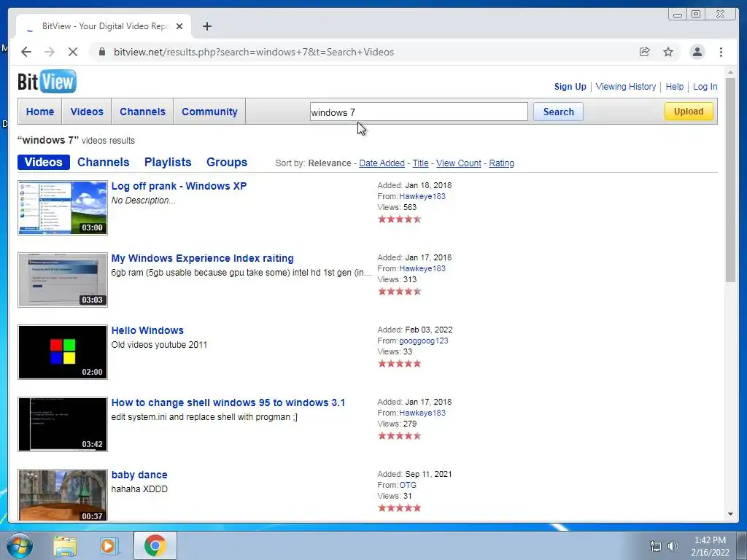Click the BitView logo

[47, 82]
